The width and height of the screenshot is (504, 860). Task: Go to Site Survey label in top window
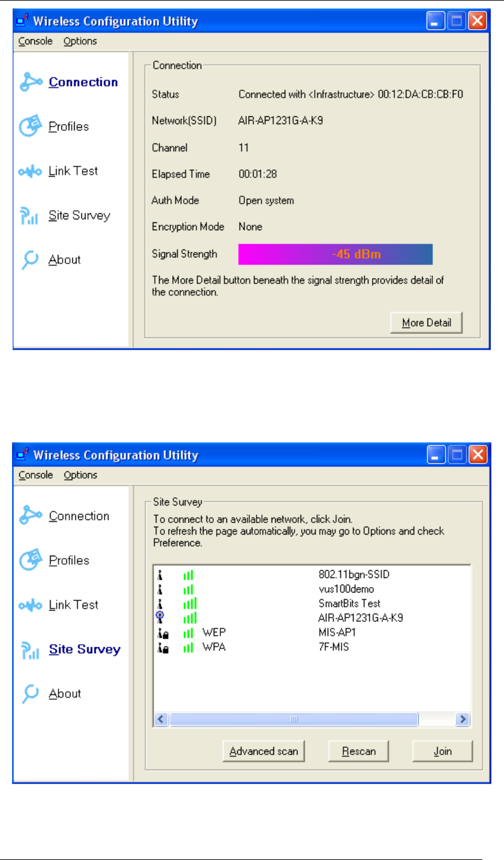[79, 215]
